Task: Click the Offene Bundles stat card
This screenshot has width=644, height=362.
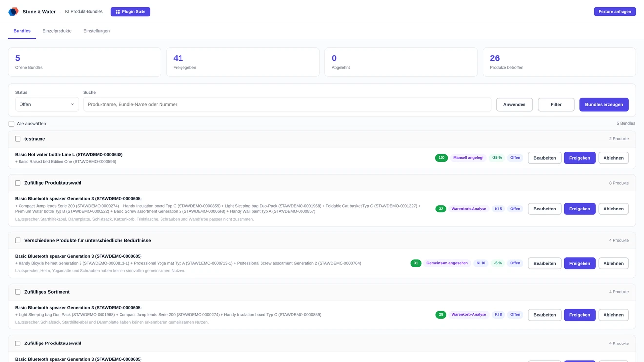Action: (84, 62)
